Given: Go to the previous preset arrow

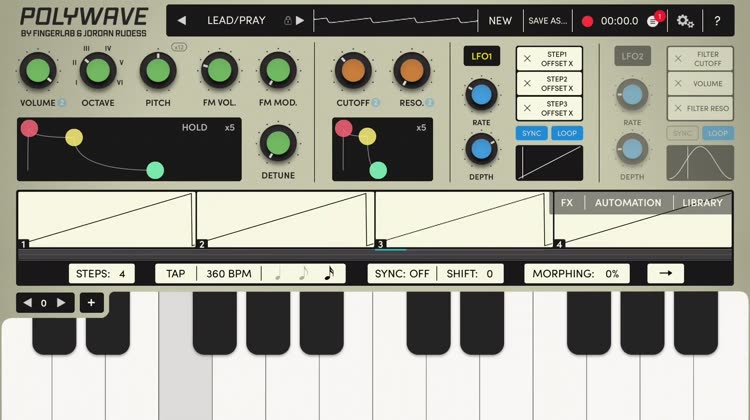Looking at the screenshot, I should pos(182,21).
